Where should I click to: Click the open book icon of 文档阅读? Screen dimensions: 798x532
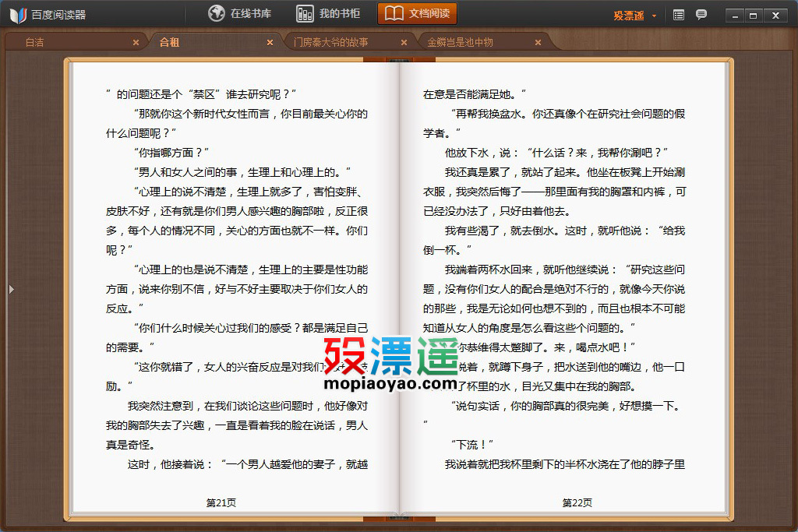[x=394, y=13]
